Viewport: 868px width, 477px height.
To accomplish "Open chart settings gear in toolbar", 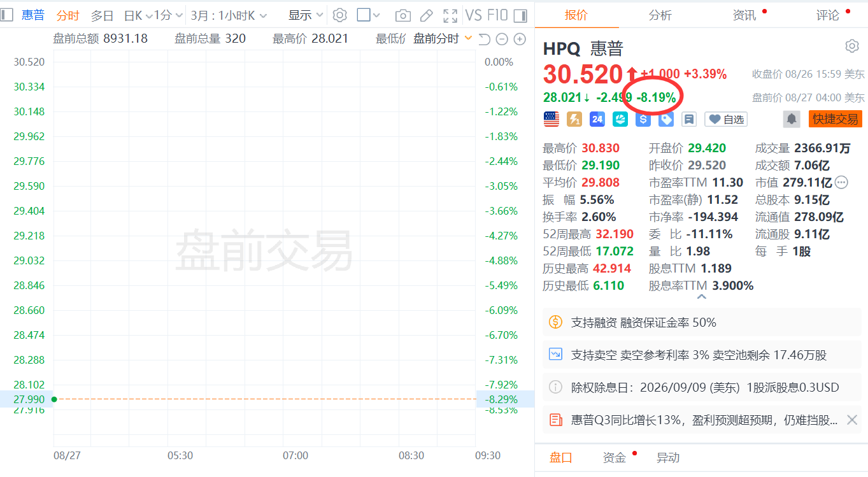I will tap(340, 15).
